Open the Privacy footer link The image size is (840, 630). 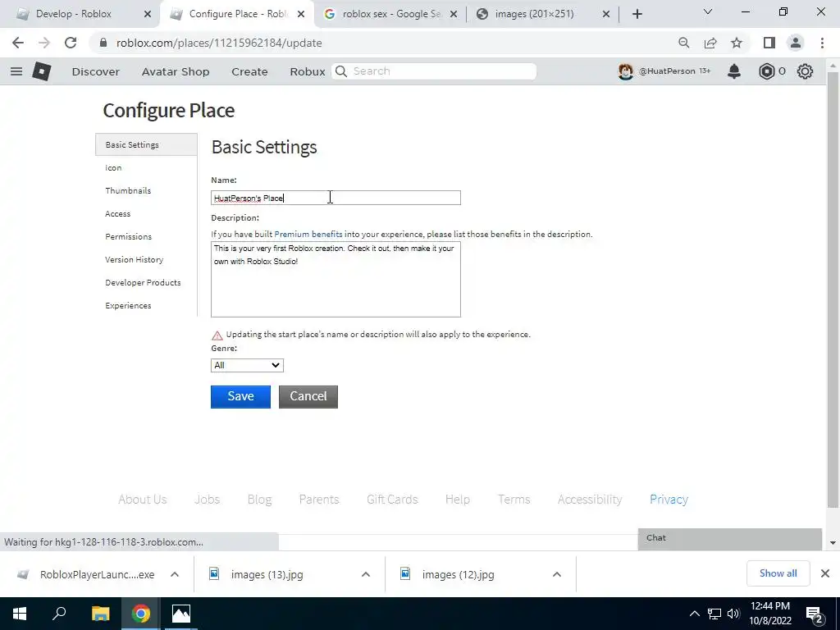[x=669, y=500]
